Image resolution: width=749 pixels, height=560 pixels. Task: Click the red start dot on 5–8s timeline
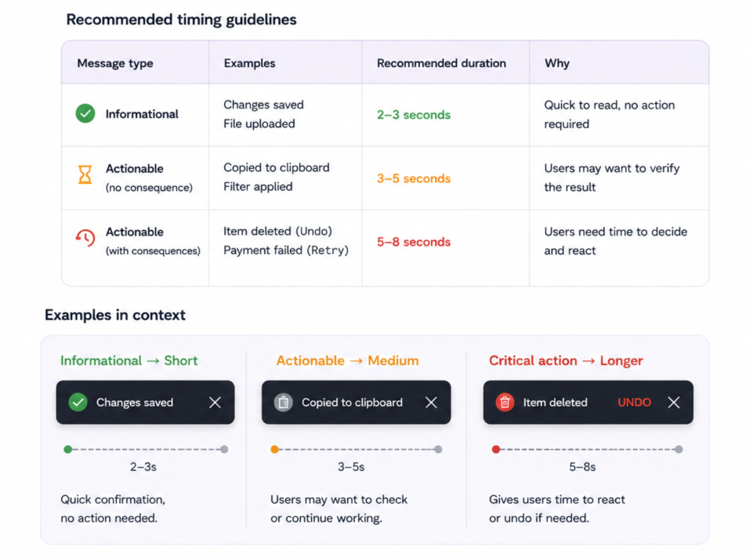(x=496, y=449)
